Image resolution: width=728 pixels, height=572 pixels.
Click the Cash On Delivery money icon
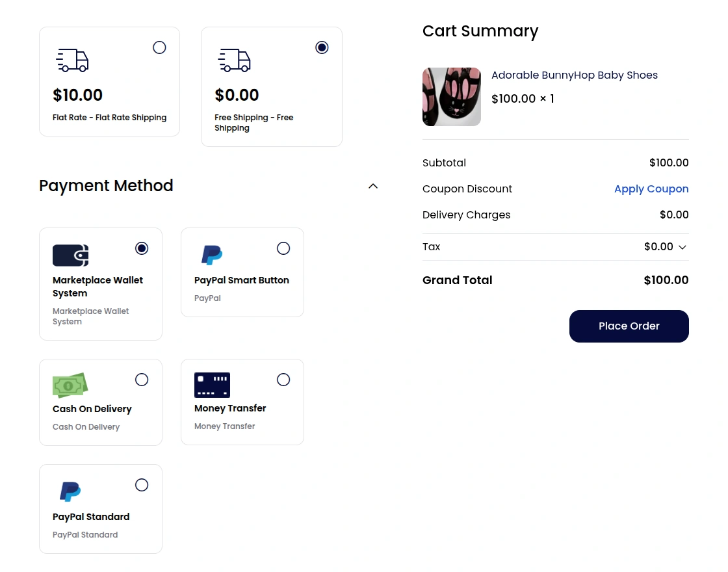point(70,385)
